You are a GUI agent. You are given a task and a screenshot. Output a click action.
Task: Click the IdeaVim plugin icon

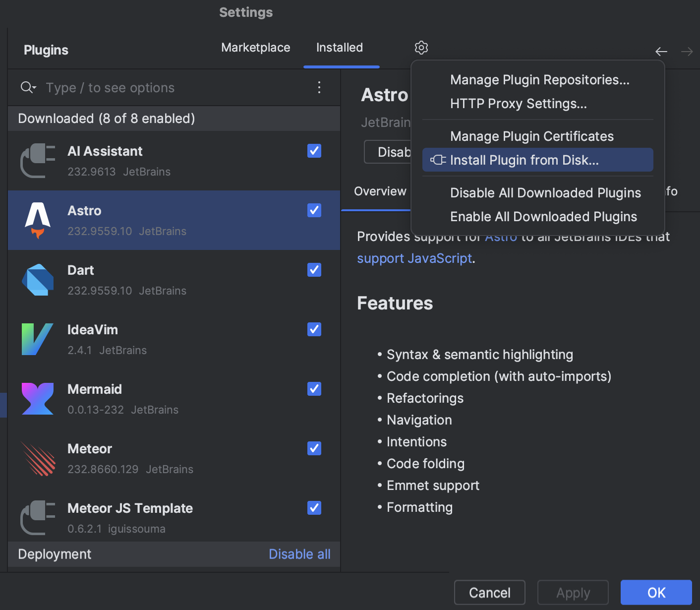point(38,339)
